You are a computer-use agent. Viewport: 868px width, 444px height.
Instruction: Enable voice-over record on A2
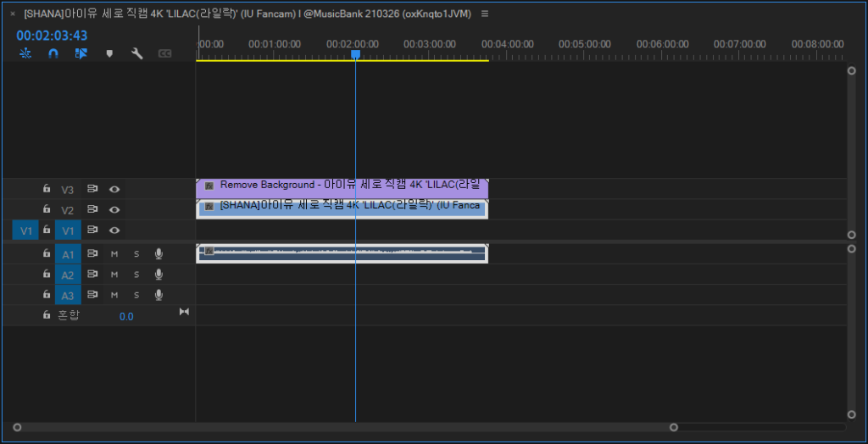point(159,274)
